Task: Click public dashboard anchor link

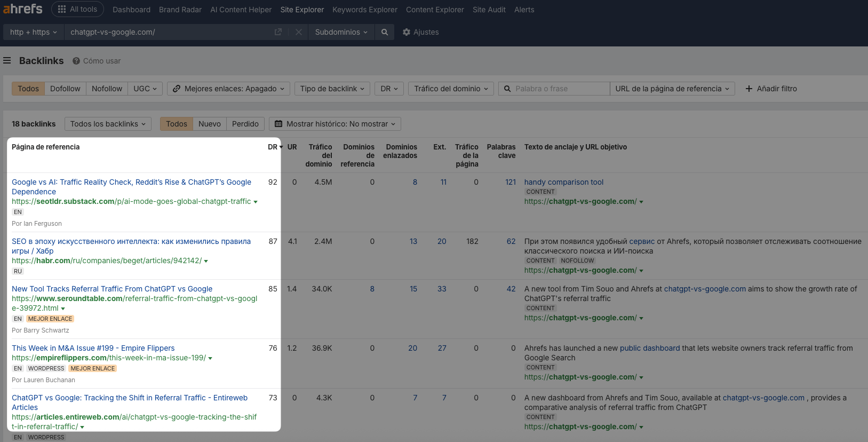Action: click(650, 348)
